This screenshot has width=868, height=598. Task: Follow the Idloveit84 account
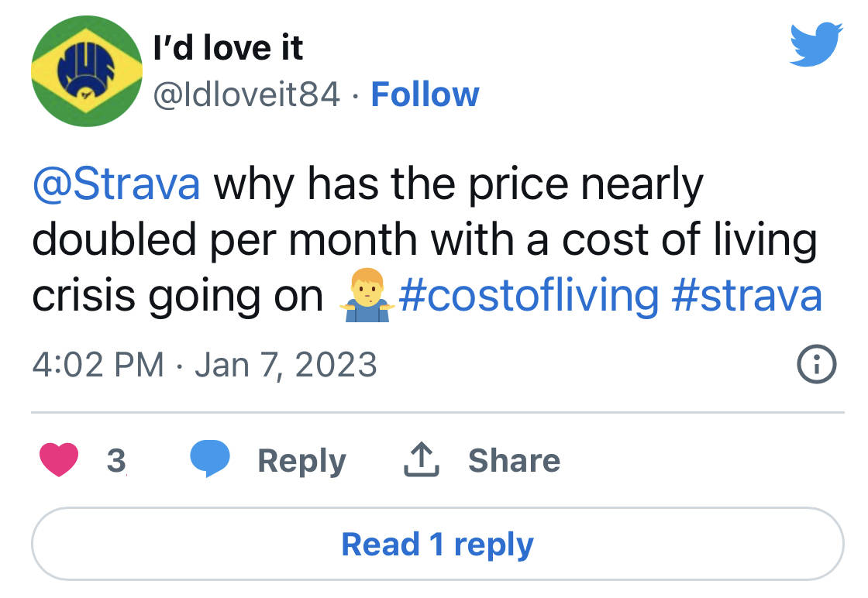[x=425, y=95]
